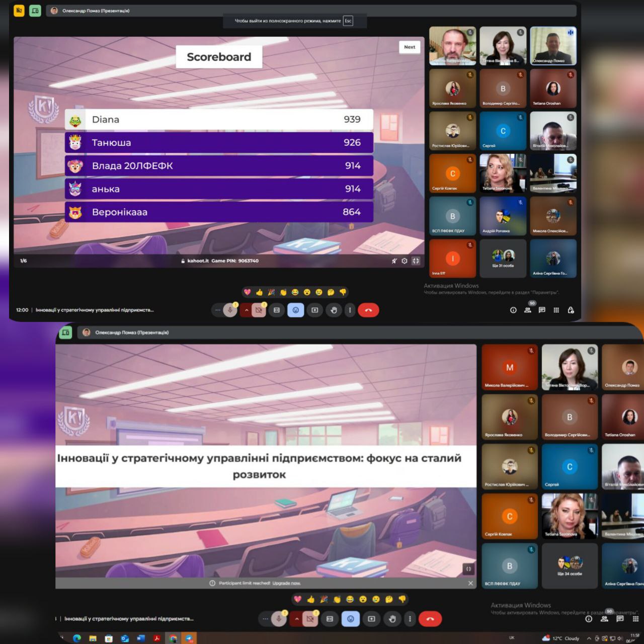Image resolution: width=644 pixels, height=644 pixels.
Task: Open host controls lock in top window
Action: [x=571, y=310]
